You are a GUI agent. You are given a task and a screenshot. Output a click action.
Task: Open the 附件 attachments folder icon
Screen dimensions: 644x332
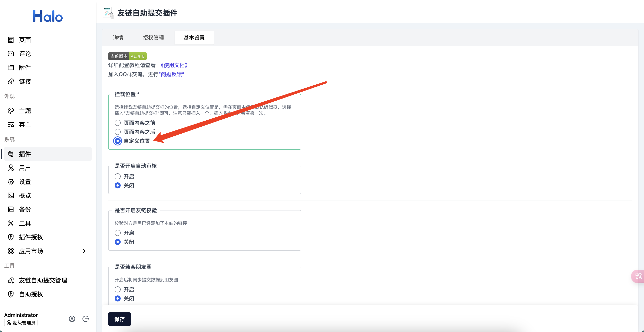tap(11, 67)
